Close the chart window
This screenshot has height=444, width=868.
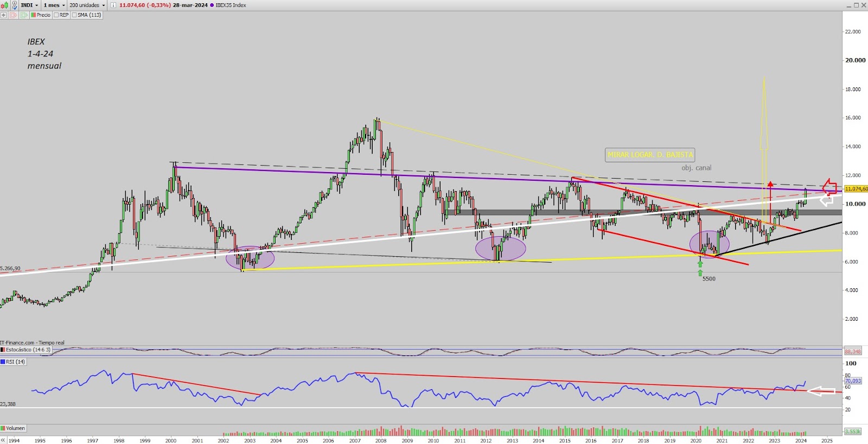[x=864, y=5]
